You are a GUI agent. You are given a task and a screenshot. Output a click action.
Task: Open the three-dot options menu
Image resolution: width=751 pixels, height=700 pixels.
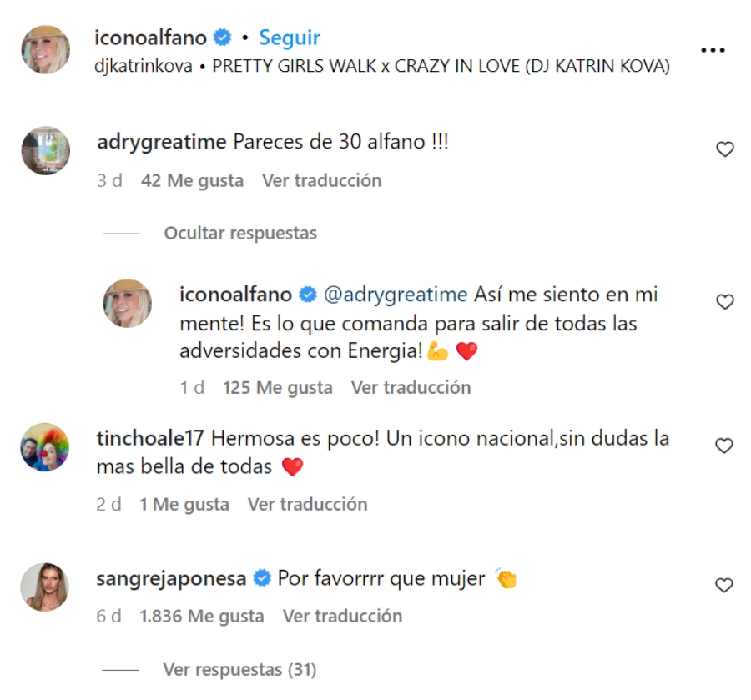pos(713,48)
